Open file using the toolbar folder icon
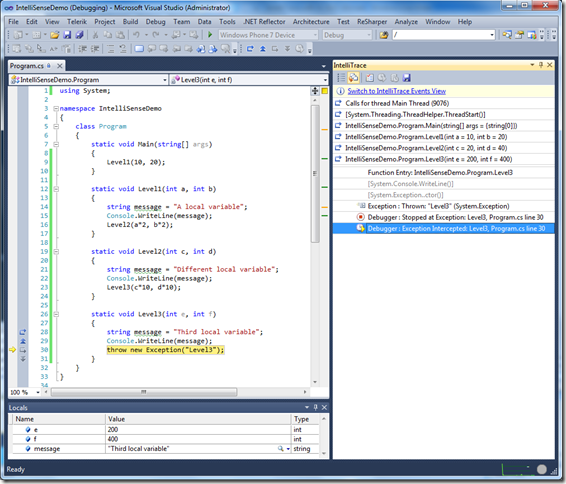 [55, 35]
